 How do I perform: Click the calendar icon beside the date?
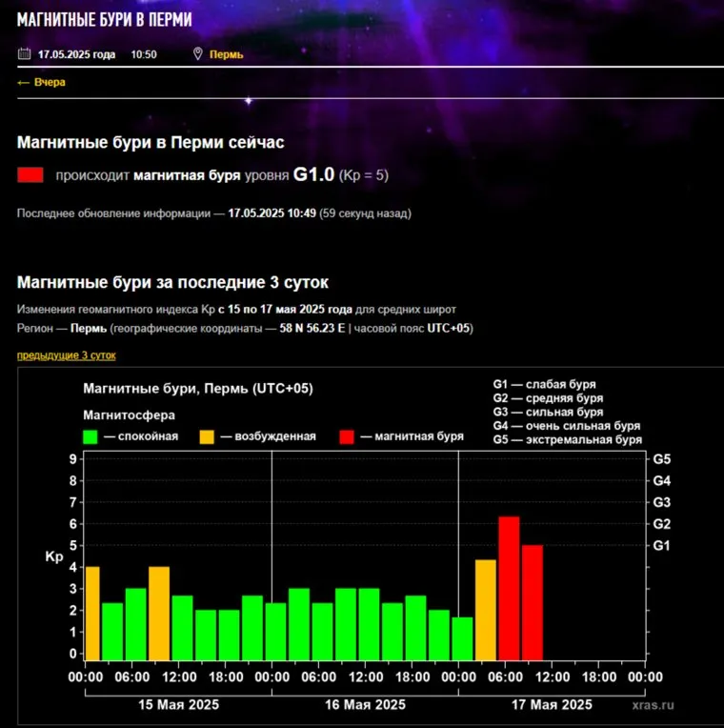25,54
